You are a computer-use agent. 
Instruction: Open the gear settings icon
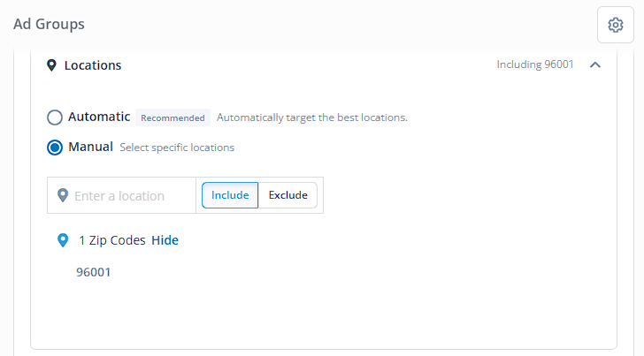(x=616, y=25)
